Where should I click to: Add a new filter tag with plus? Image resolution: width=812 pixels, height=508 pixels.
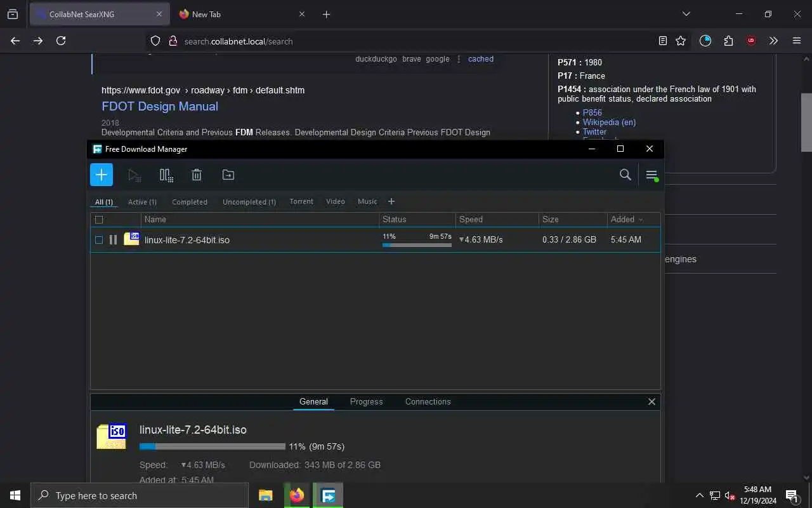(x=391, y=201)
